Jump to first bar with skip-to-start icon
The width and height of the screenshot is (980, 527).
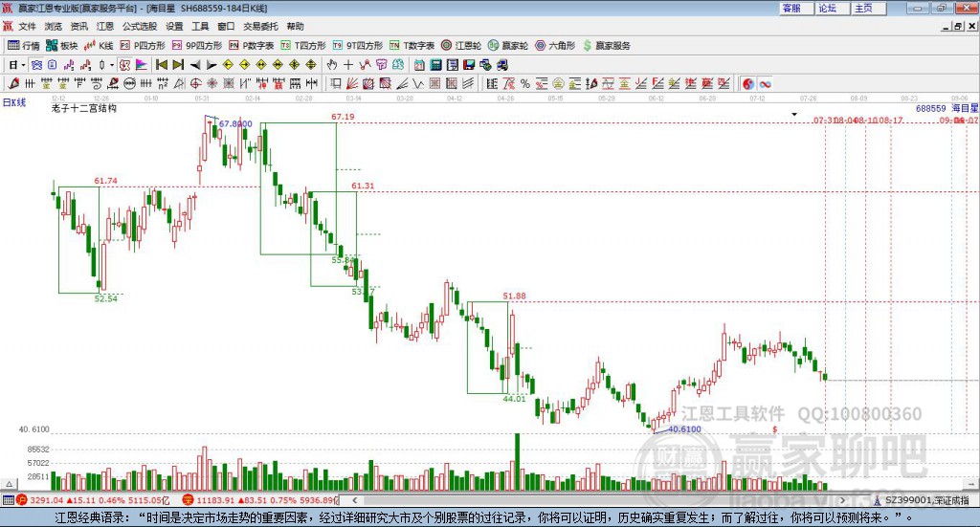tap(161, 65)
